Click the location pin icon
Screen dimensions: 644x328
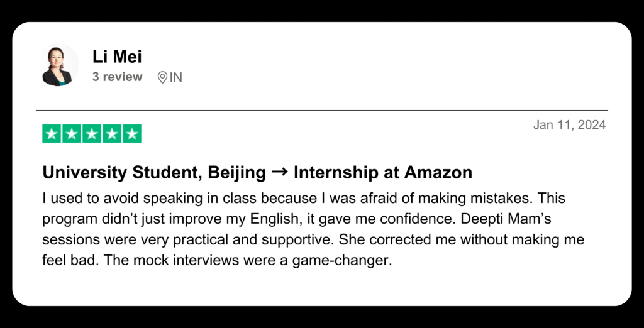click(162, 77)
